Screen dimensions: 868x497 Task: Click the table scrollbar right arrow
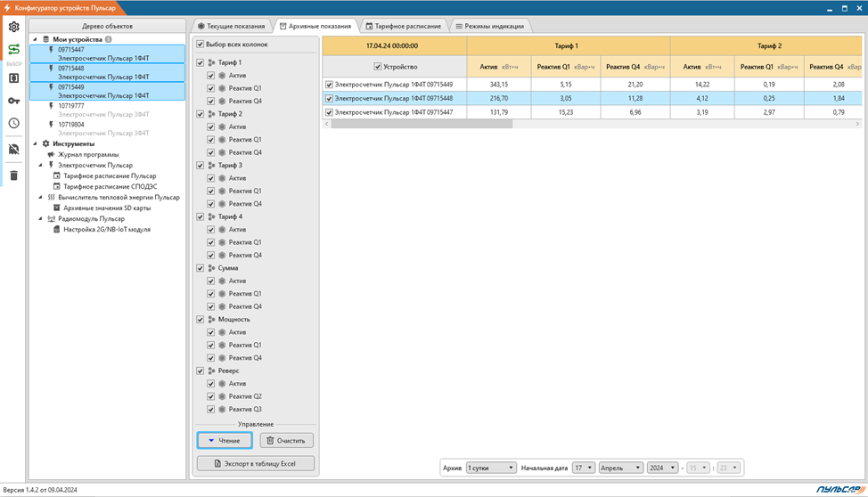point(857,124)
